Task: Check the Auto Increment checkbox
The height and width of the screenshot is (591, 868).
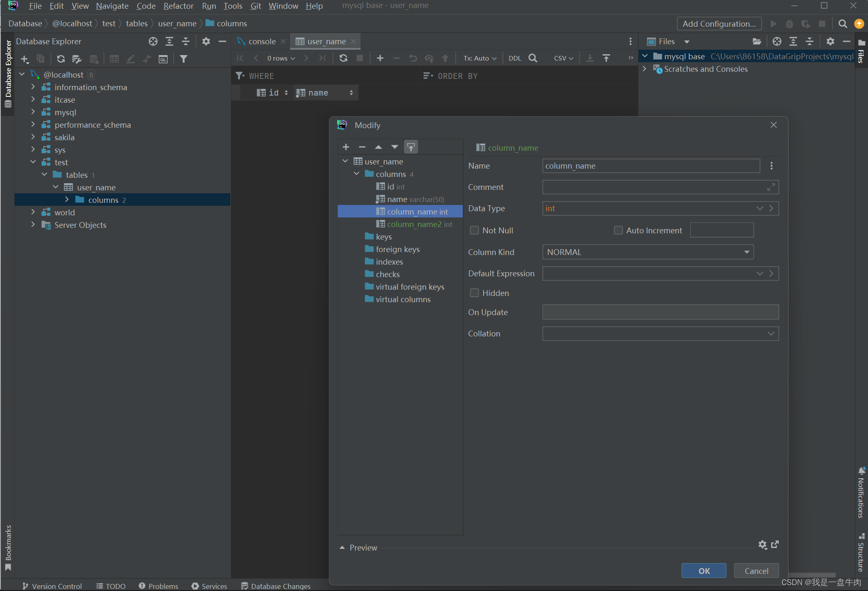Action: tap(618, 230)
